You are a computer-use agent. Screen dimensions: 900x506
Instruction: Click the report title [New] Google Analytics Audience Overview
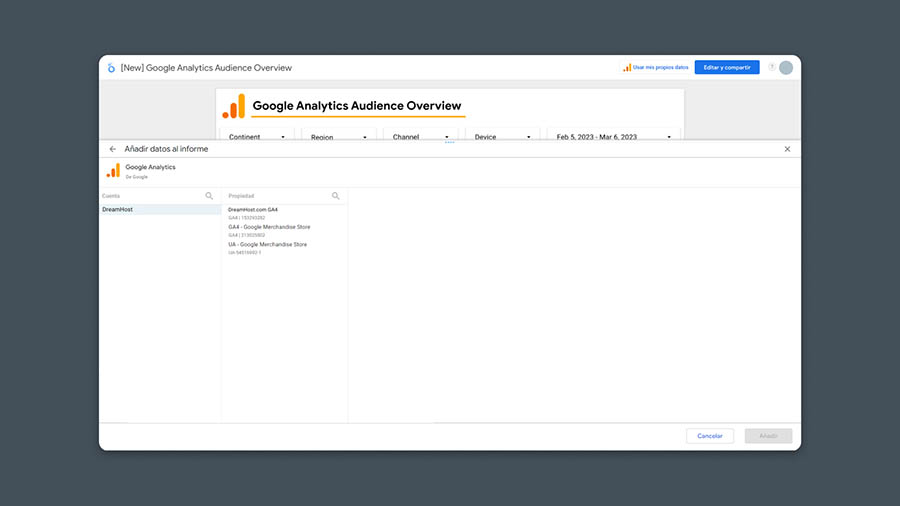tap(206, 68)
